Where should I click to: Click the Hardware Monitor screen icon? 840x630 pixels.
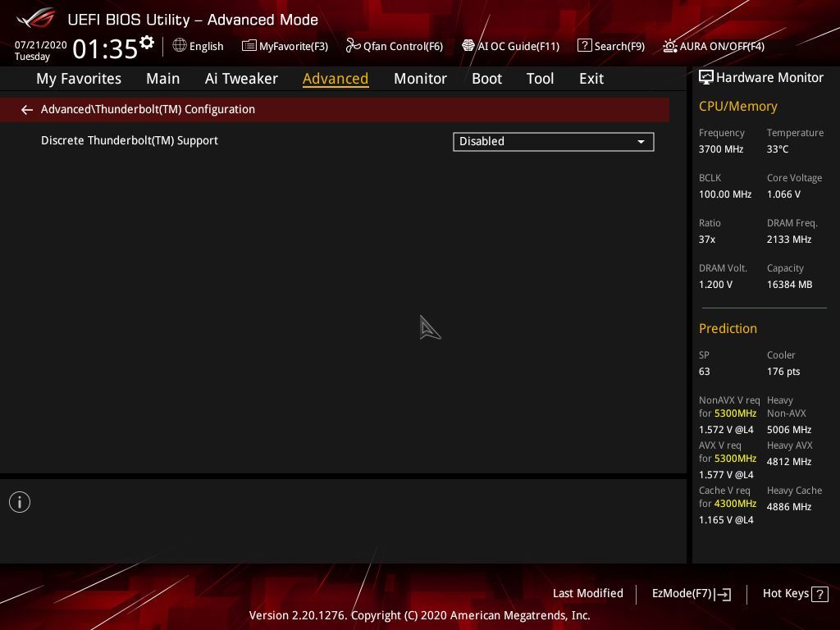tap(706, 78)
